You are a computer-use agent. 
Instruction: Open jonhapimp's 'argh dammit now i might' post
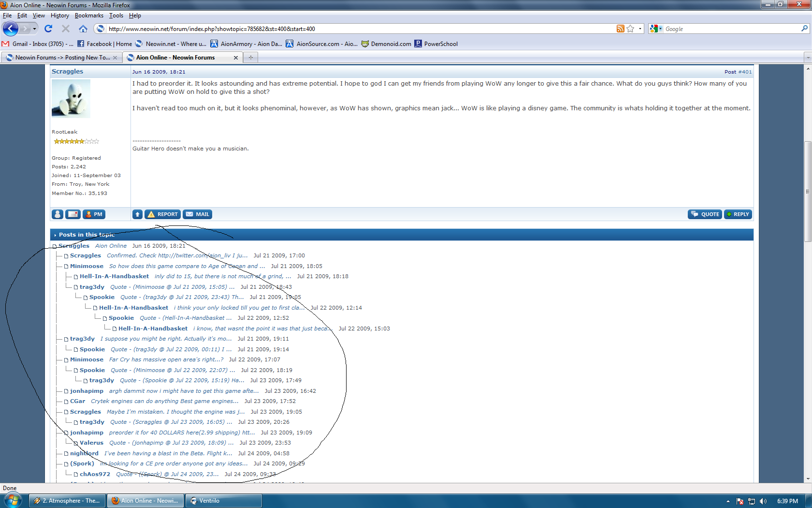tap(184, 391)
